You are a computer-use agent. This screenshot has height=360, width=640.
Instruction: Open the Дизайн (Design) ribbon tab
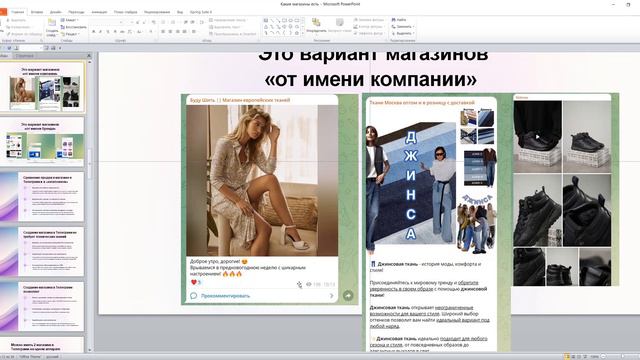pyautogui.click(x=56, y=12)
